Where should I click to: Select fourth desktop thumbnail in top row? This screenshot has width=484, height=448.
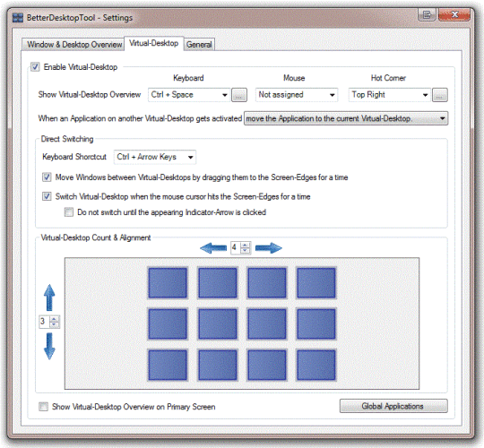(x=316, y=283)
